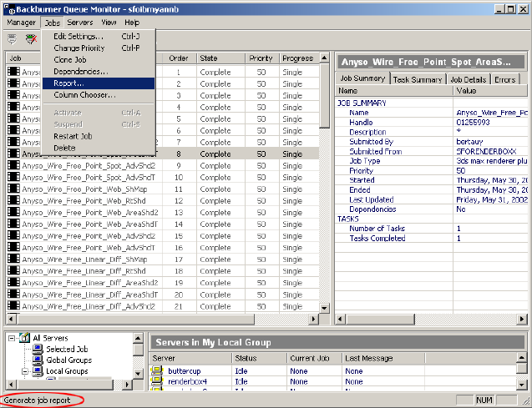Open Column Chooser... menu entry
532x408 pixels.
[x=99, y=95]
